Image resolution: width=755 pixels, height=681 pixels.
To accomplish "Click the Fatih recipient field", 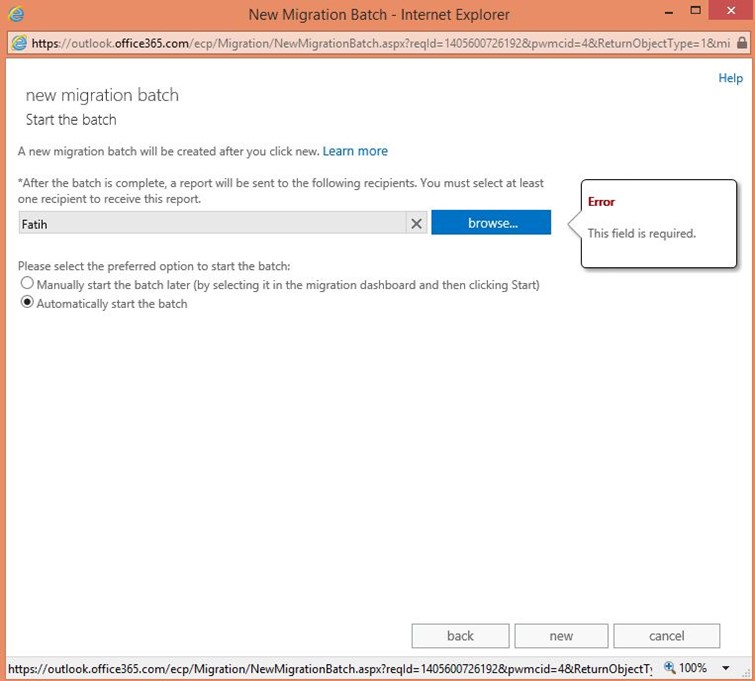I will [212, 223].
